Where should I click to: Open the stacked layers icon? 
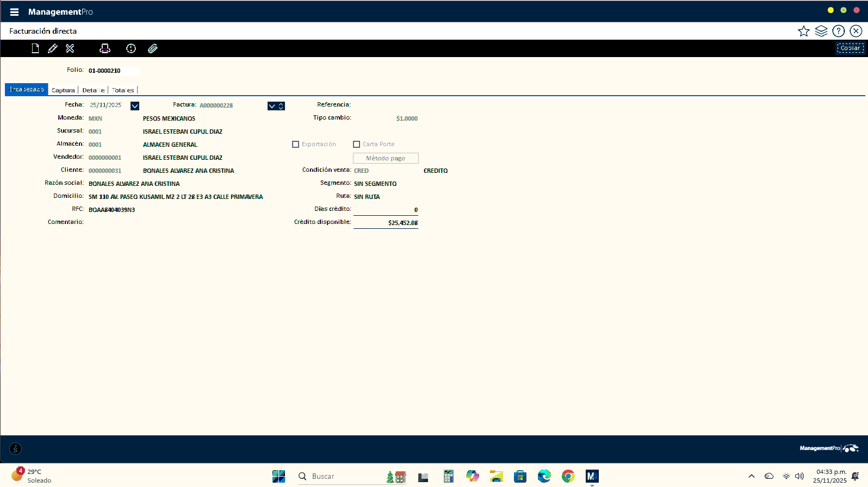click(821, 31)
